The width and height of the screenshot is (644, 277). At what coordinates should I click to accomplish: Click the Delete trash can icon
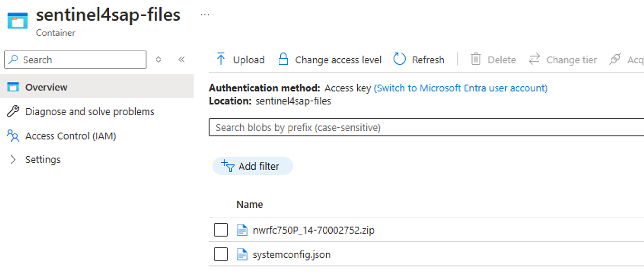pyautogui.click(x=476, y=59)
